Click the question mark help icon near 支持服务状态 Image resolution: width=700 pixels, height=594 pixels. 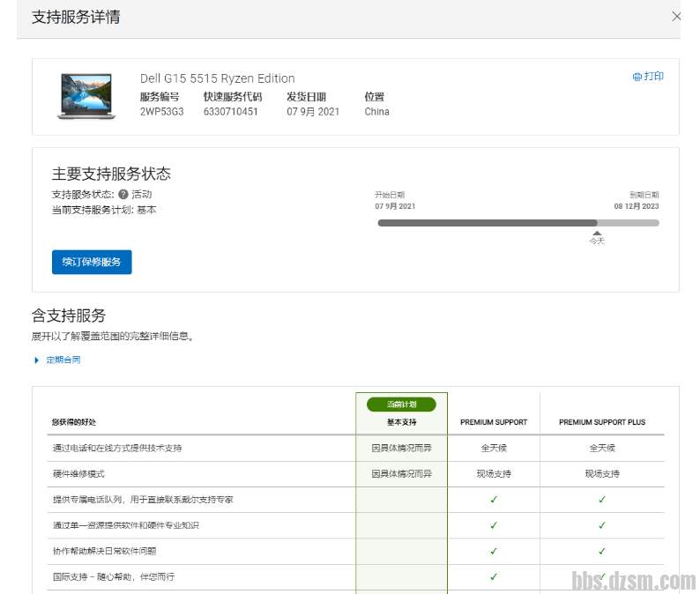123,195
